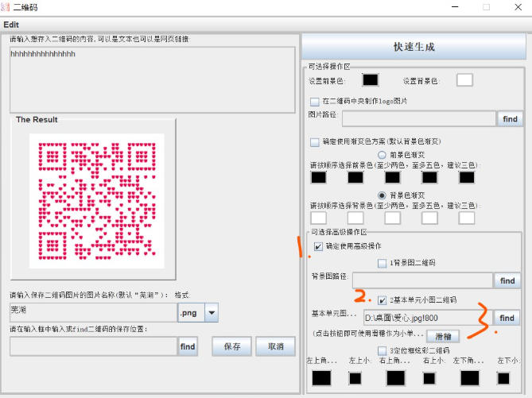Pick the white 设置背景色 background color swatch
This screenshot has width=532, height=398.
pyautogui.click(x=464, y=80)
